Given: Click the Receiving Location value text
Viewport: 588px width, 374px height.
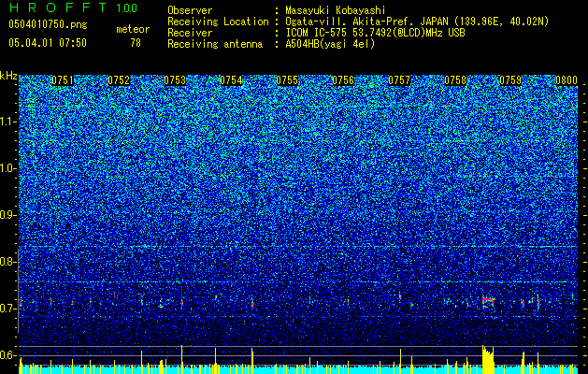Looking at the screenshot, I should pos(417,22).
